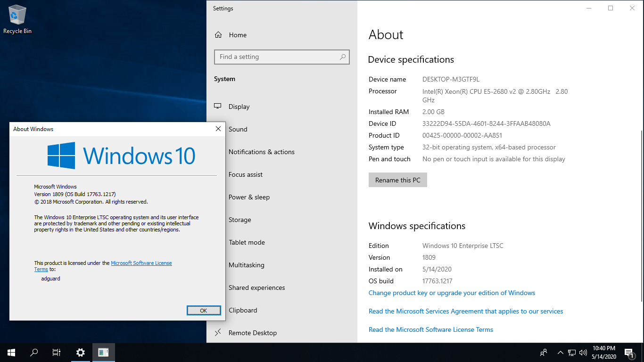644x362 pixels.
Task: Click the OS build value 17763.1217 in Settings
Action: tap(438, 281)
